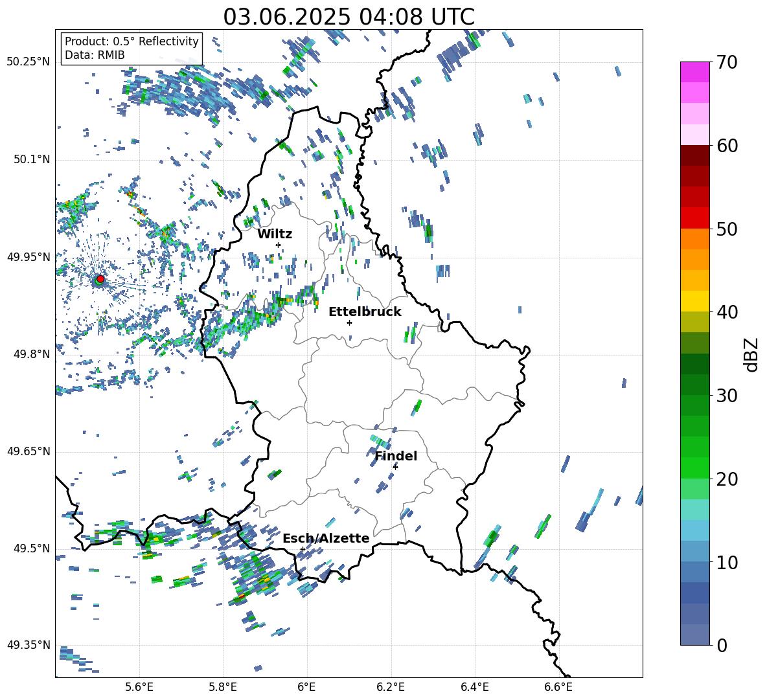The width and height of the screenshot is (767, 700).
Task: Click the Ettelbruck city label
Action: pyautogui.click(x=365, y=312)
